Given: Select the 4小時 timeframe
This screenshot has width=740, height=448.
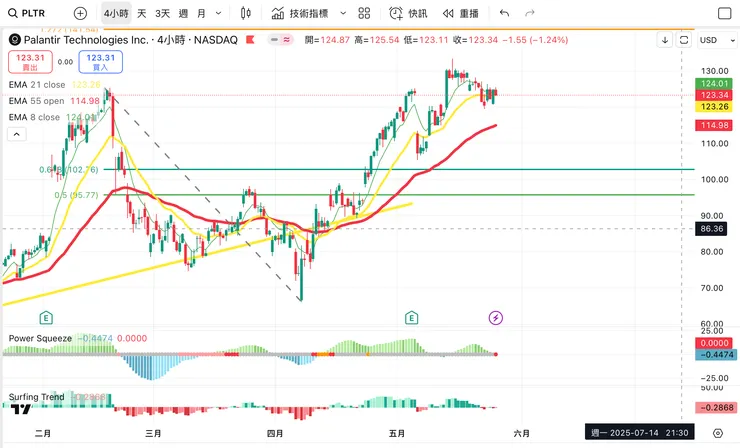Looking at the screenshot, I should [116, 13].
